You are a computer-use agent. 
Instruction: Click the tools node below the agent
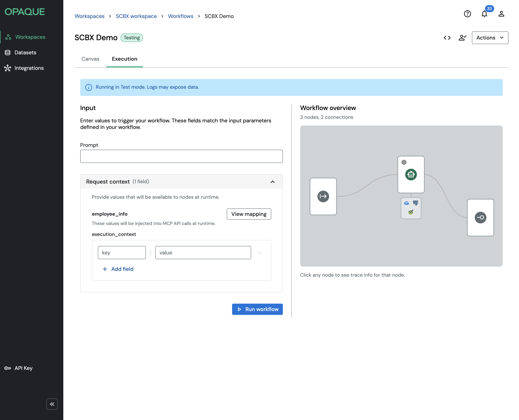(x=411, y=208)
